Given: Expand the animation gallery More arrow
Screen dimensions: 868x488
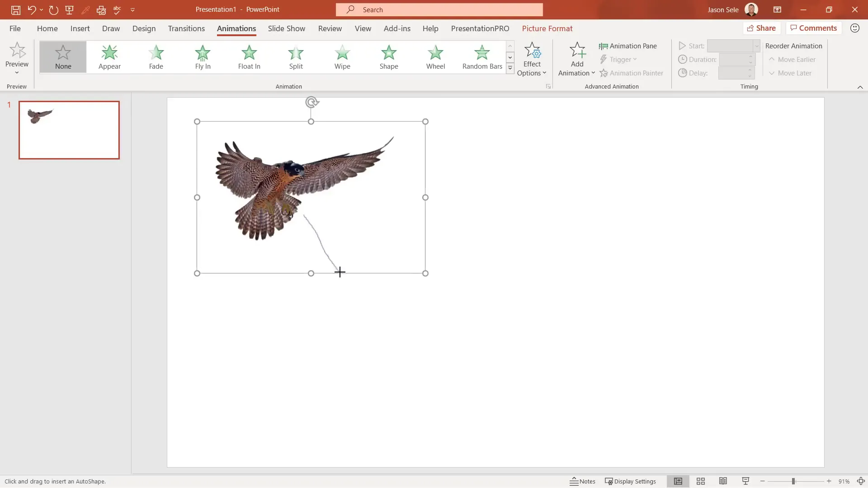Looking at the screenshot, I should click(x=510, y=68).
